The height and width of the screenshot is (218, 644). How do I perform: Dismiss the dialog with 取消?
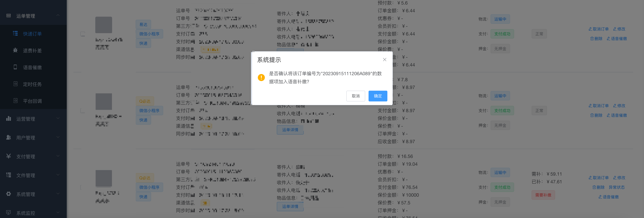pos(355,96)
